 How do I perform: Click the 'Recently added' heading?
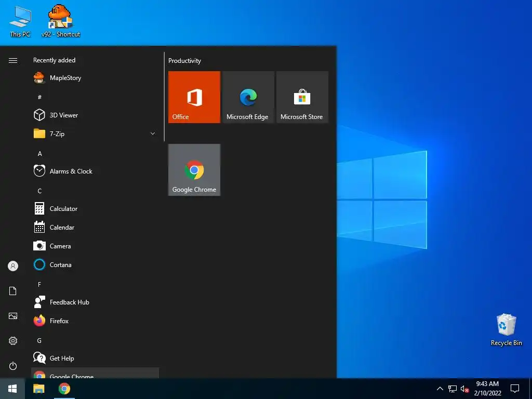(x=54, y=60)
